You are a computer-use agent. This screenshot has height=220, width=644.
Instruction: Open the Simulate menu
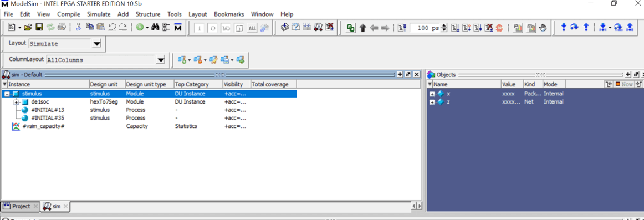pyautogui.click(x=99, y=14)
